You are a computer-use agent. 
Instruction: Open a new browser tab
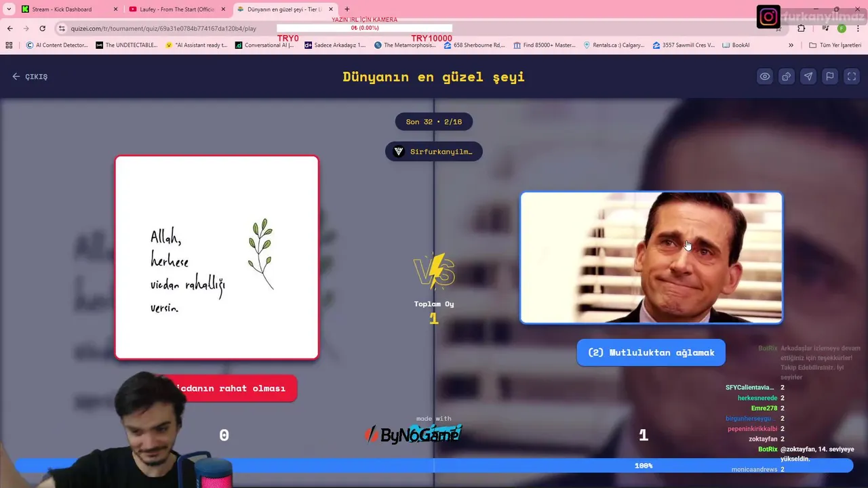pos(347,9)
